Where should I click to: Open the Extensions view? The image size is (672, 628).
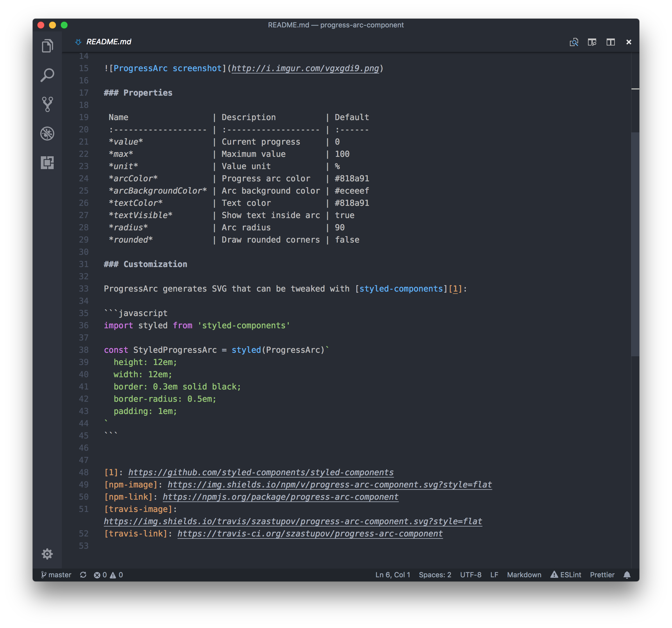pos(47,162)
